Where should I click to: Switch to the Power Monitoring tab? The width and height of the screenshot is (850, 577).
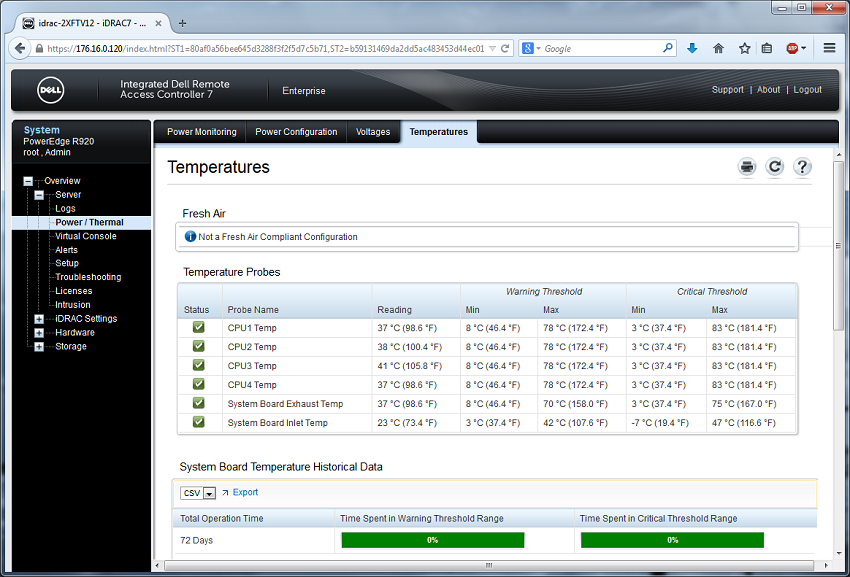pyautogui.click(x=202, y=132)
